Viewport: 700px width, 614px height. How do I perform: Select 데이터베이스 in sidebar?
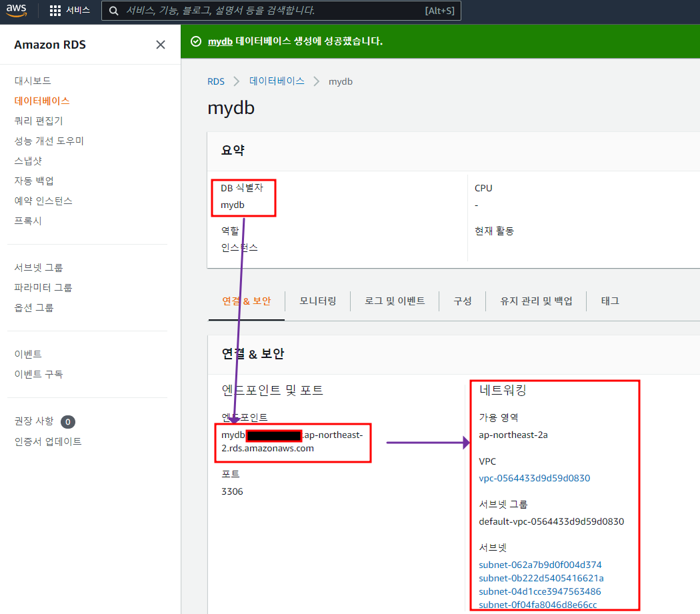[x=42, y=101]
